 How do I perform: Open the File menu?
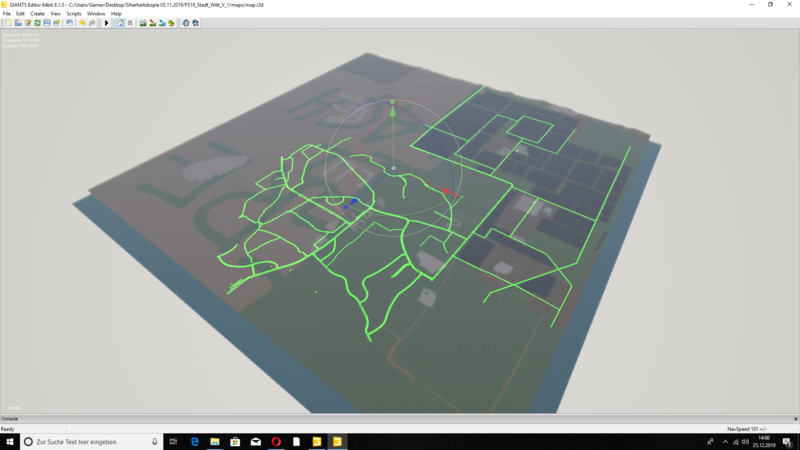coord(7,13)
